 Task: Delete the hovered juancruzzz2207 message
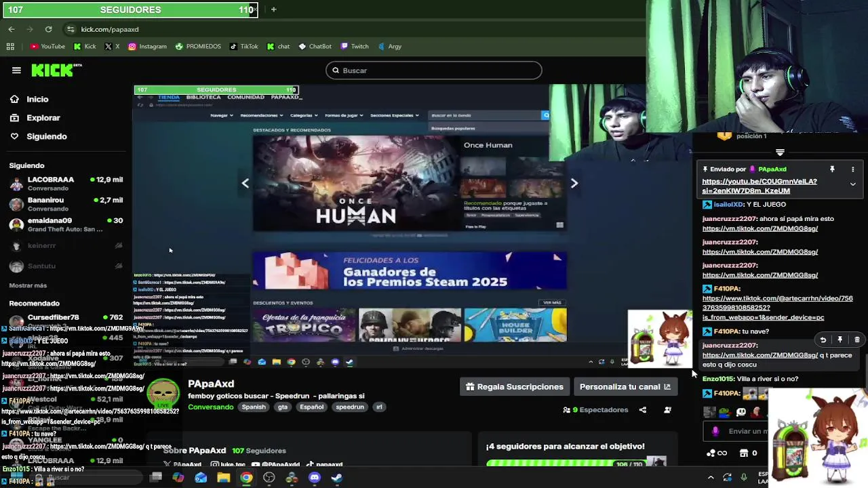click(x=857, y=340)
